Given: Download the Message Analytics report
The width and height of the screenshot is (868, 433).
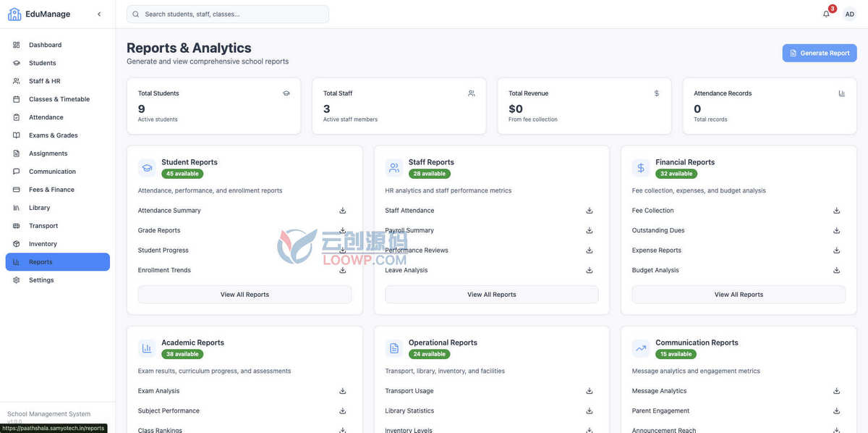Looking at the screenshot, I should pyautogui.click(x=837, y=391).
